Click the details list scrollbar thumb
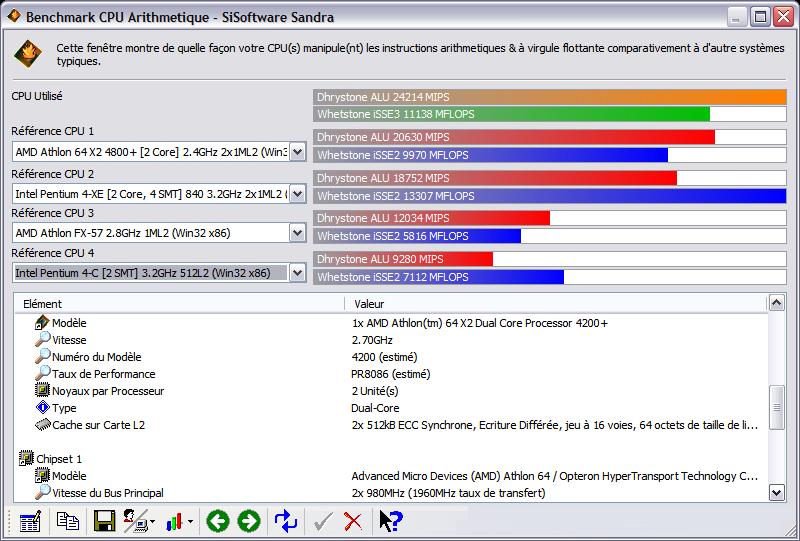 tap(776, 408)
